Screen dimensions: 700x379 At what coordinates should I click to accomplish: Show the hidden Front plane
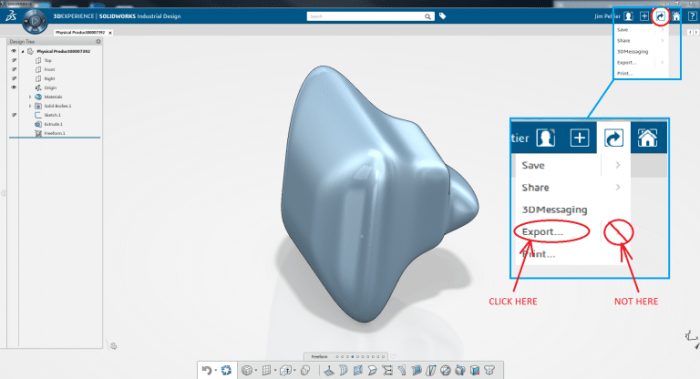coord(13,69)
